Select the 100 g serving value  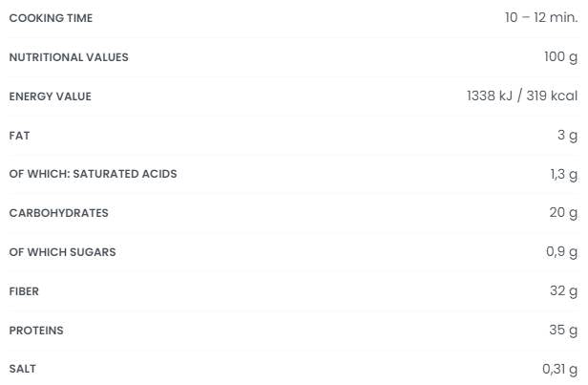point(560,57)
